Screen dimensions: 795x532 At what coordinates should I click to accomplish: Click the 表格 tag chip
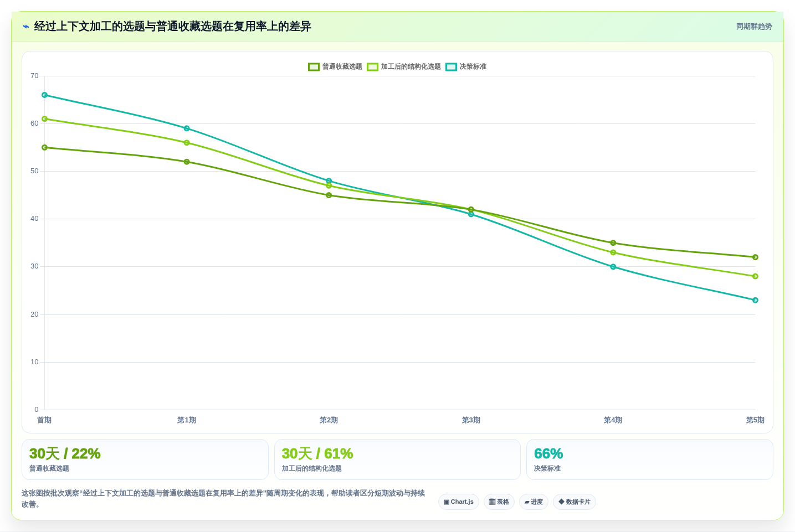(499, 502)
